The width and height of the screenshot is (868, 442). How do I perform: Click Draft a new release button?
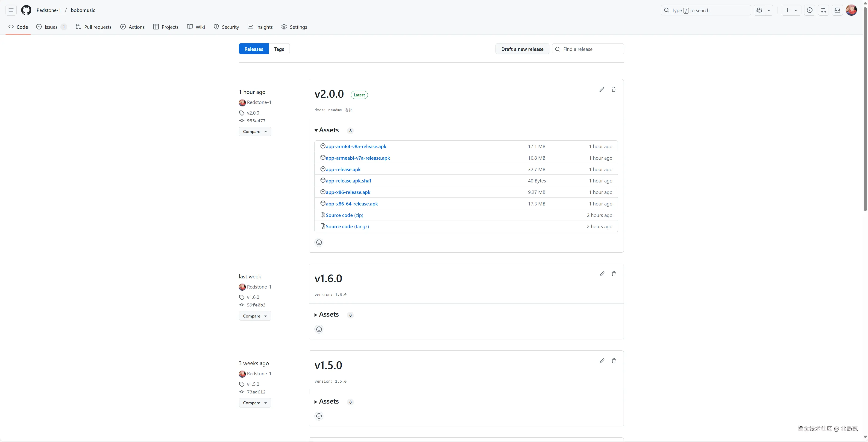522,49
